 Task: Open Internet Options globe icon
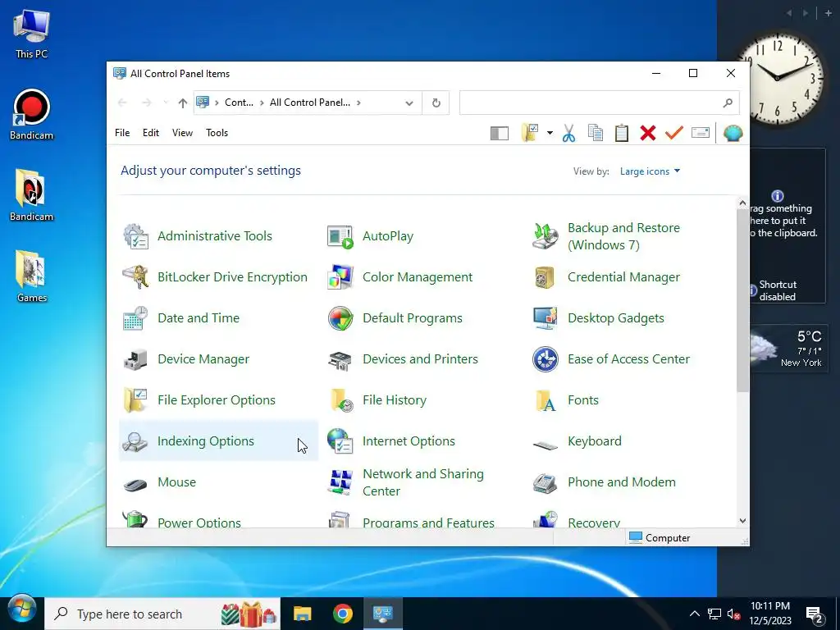[340, 441]
